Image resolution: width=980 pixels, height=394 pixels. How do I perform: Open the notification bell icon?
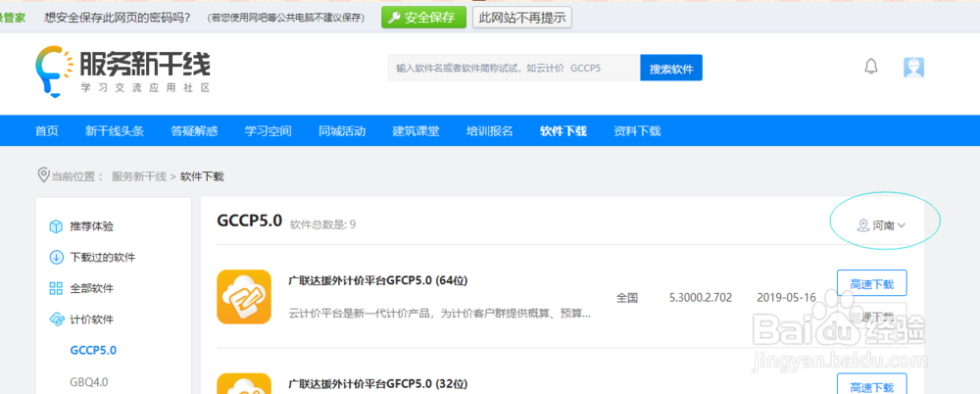[x=871, y=67]
